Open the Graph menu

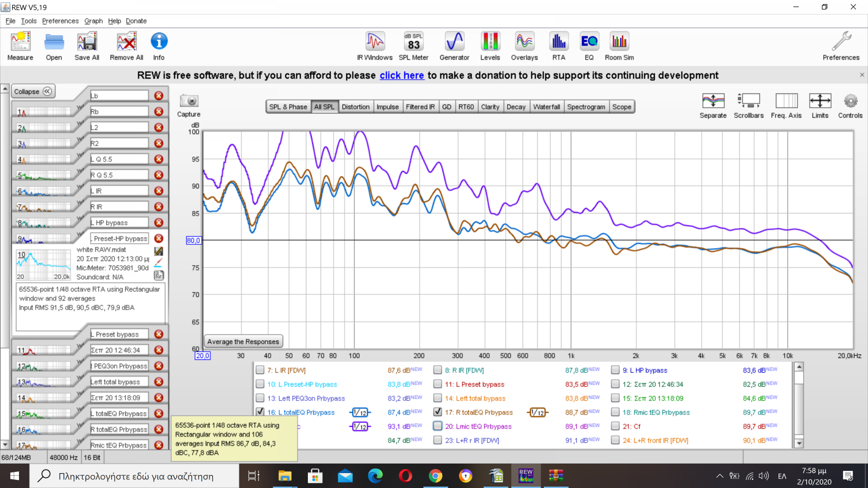coord(93,21)
